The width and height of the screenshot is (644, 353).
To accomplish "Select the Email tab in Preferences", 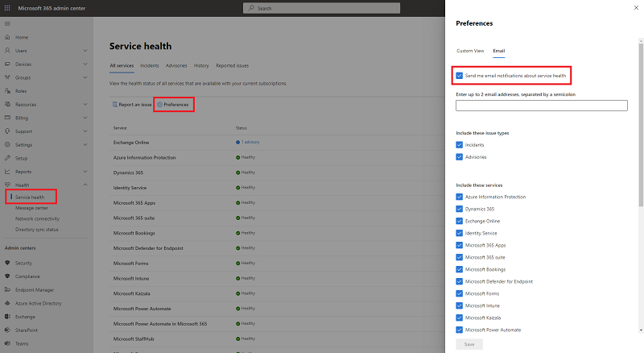I will point(498,51).
